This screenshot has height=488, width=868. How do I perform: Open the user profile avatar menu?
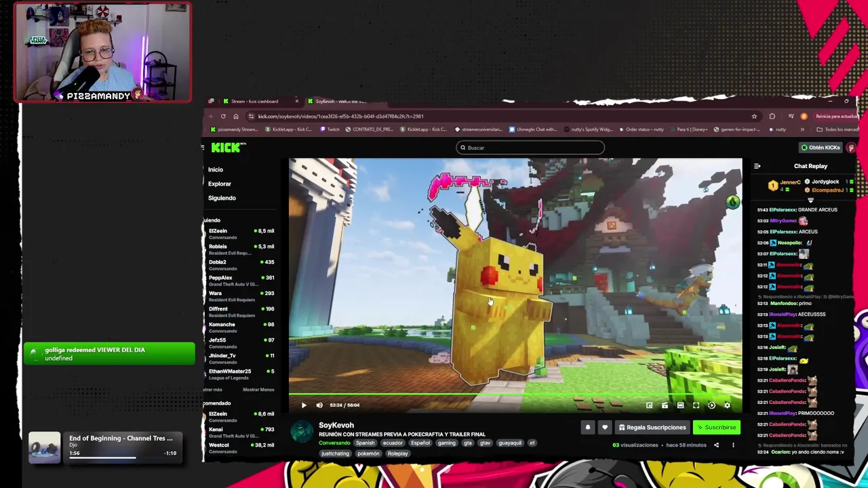851,148
